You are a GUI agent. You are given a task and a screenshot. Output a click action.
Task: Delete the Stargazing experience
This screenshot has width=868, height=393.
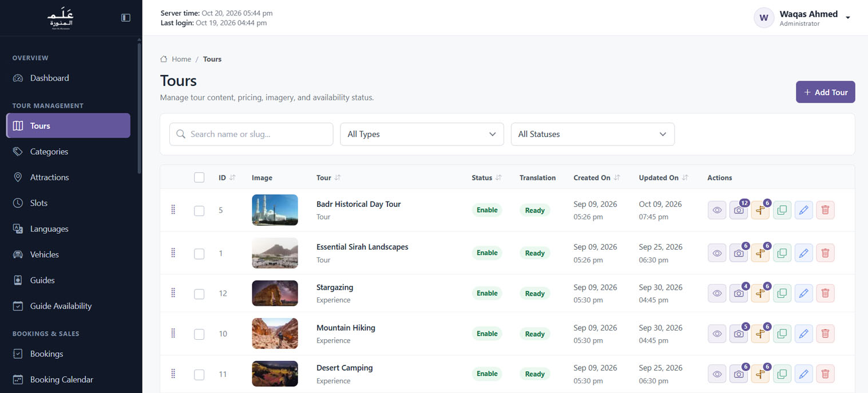click(x=825, y=293)
